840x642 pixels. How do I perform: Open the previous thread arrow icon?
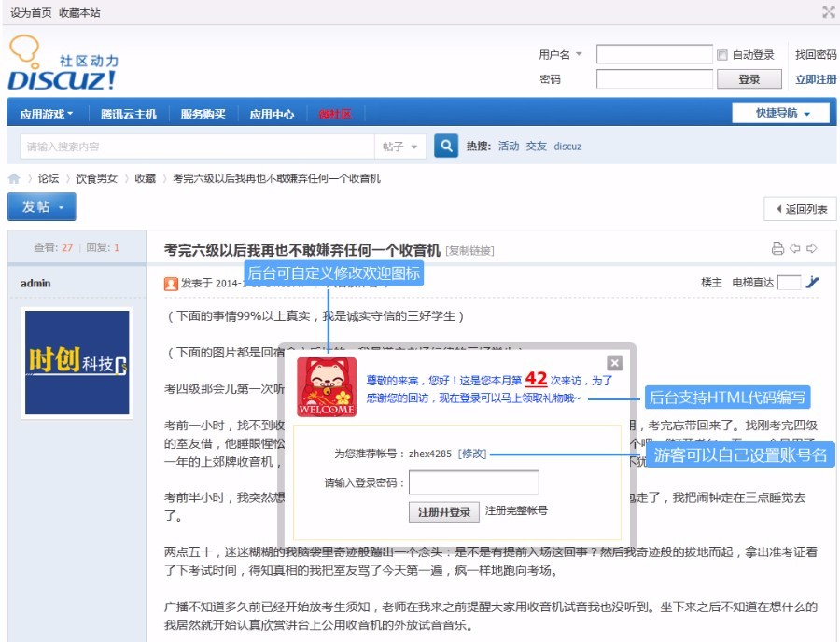pos(795,247)
